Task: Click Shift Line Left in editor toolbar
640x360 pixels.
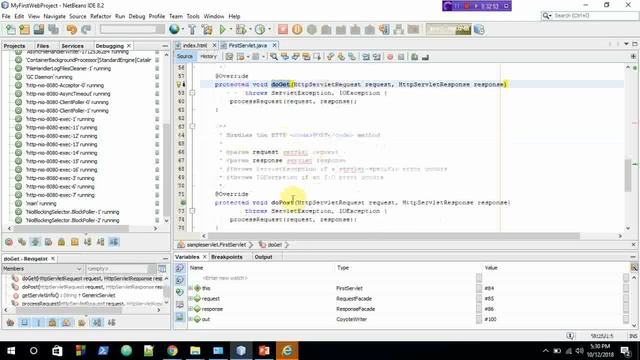Action: tap(366, 57)
